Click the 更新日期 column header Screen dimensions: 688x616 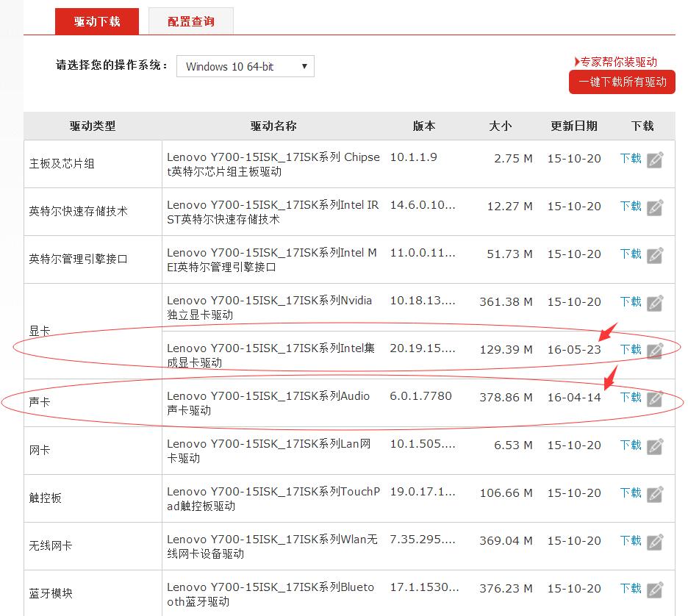pos(574,126)
